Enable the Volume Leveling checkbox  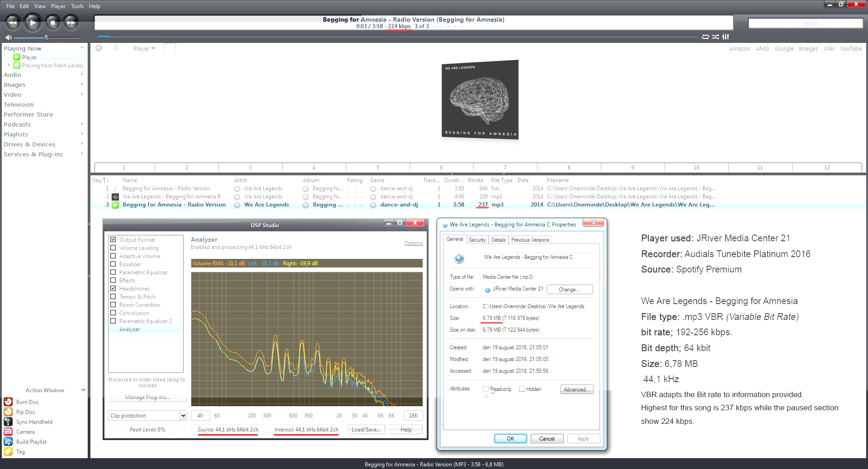click(x=113, y=248)
